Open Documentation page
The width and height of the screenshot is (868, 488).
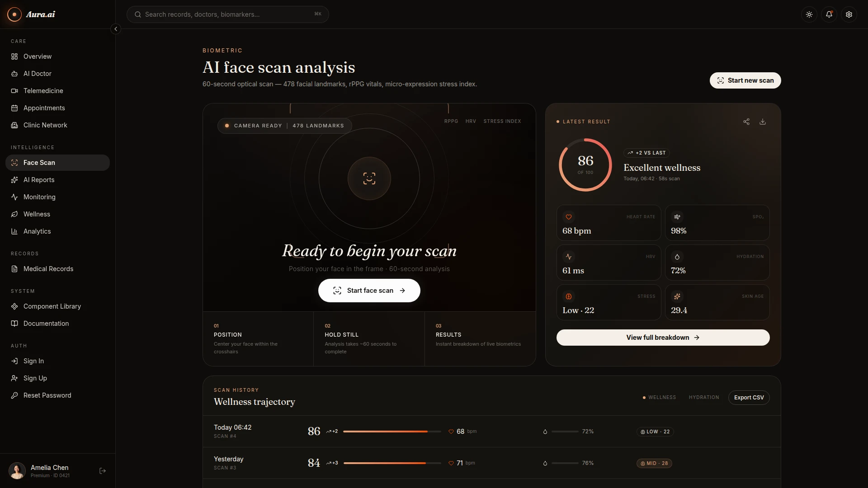click(57, 324)
